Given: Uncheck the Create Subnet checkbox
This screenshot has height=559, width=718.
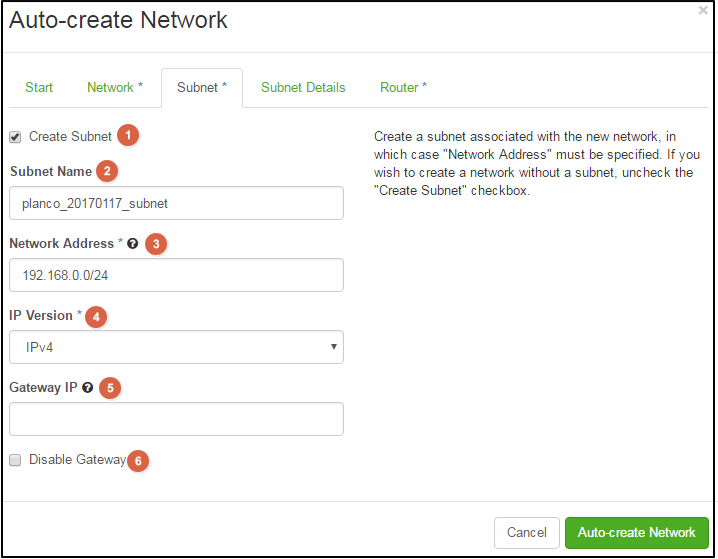Looking at the screenshot, I should coord(15,137).
